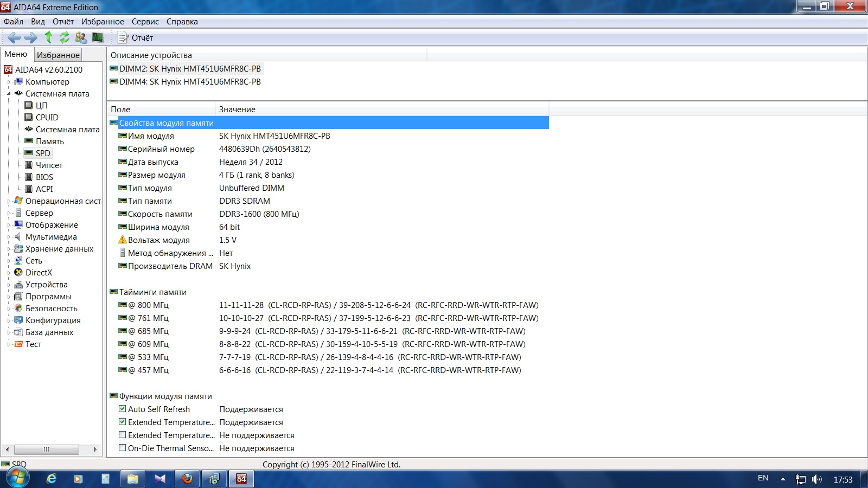Refresh the page using green arrows icon

65,37
